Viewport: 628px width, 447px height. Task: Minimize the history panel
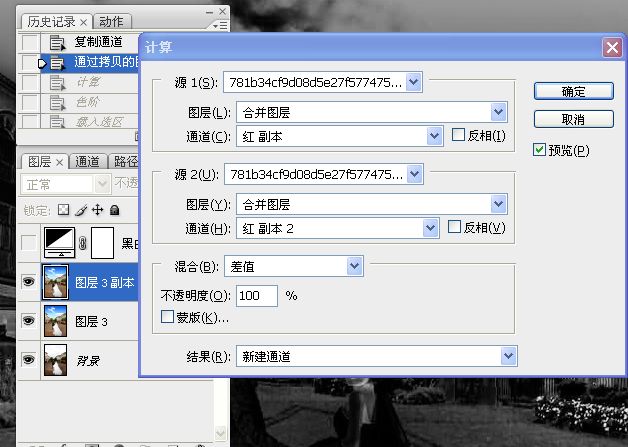click(x=209, y=12)
